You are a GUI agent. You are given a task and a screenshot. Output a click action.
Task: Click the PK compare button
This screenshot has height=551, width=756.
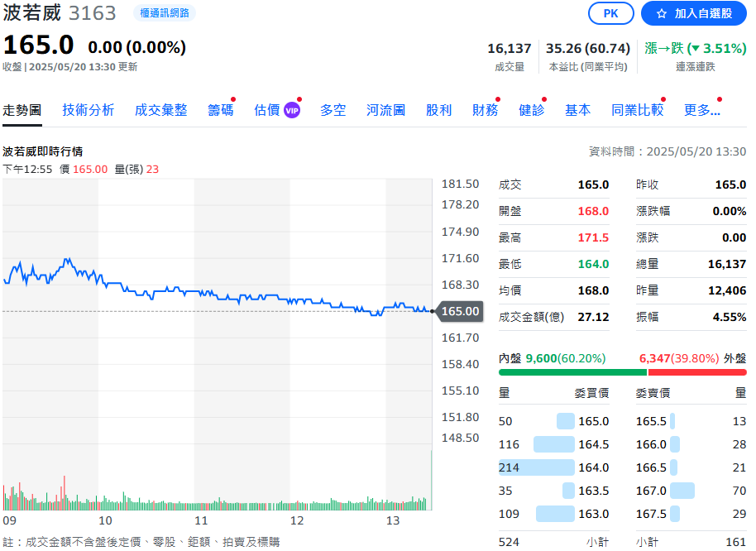coord(610,13)
